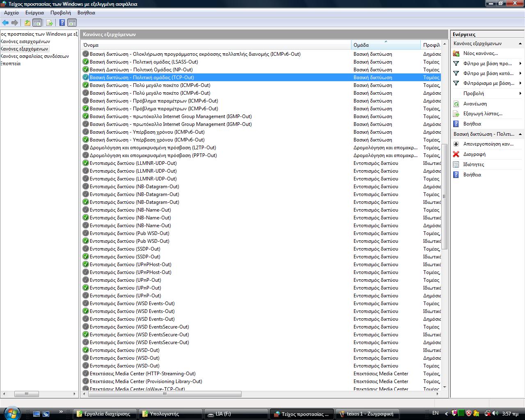Show hidden tray icons arrow
This screenshot has height=420, width=525.
click(446, 413)
